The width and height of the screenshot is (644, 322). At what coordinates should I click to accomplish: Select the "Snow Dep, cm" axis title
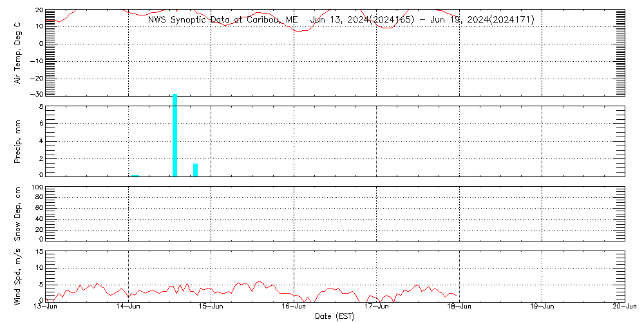pos(18,214)
